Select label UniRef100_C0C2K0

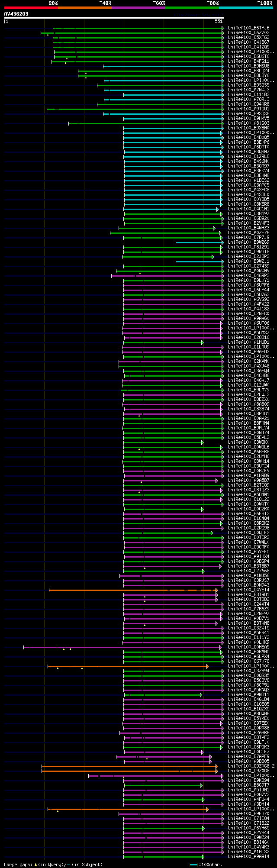pos(248,509)
